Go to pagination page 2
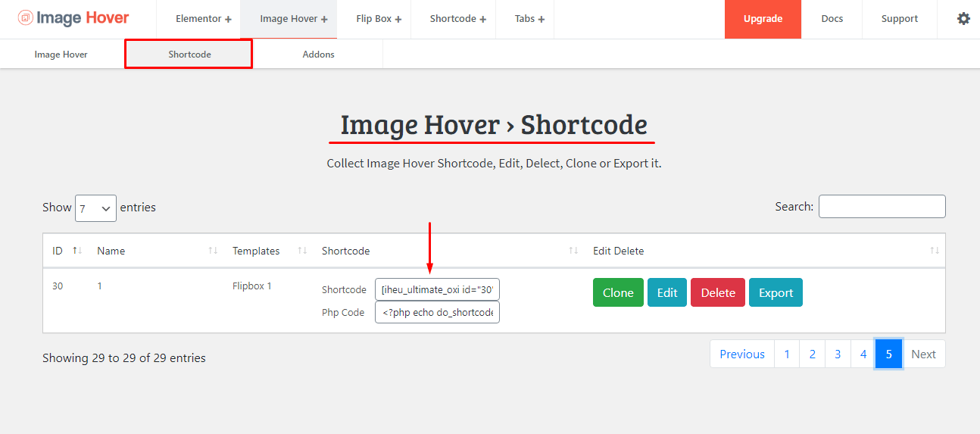The height and width of the screenshot is (434, 980). pyautogui.click(x=813, y=354)
